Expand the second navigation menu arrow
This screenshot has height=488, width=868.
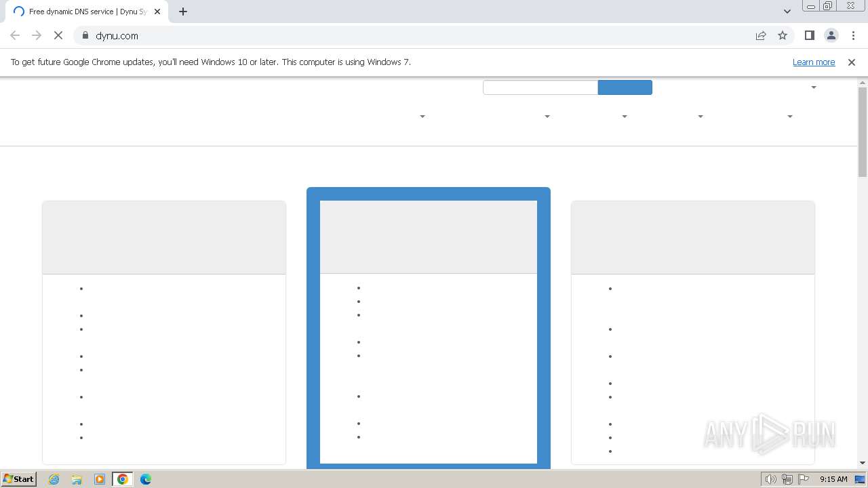547,117
